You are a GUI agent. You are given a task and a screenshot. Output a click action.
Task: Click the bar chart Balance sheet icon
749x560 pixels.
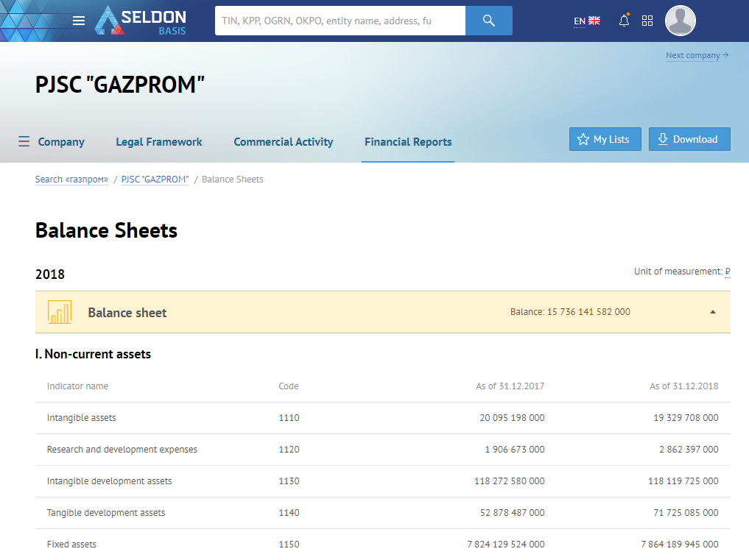tap(60, 312)
